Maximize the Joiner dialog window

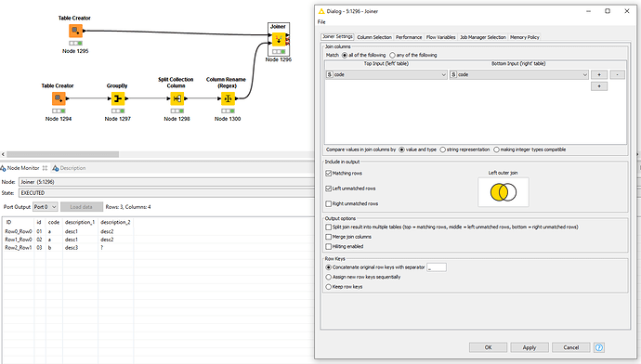pos(608,11)
